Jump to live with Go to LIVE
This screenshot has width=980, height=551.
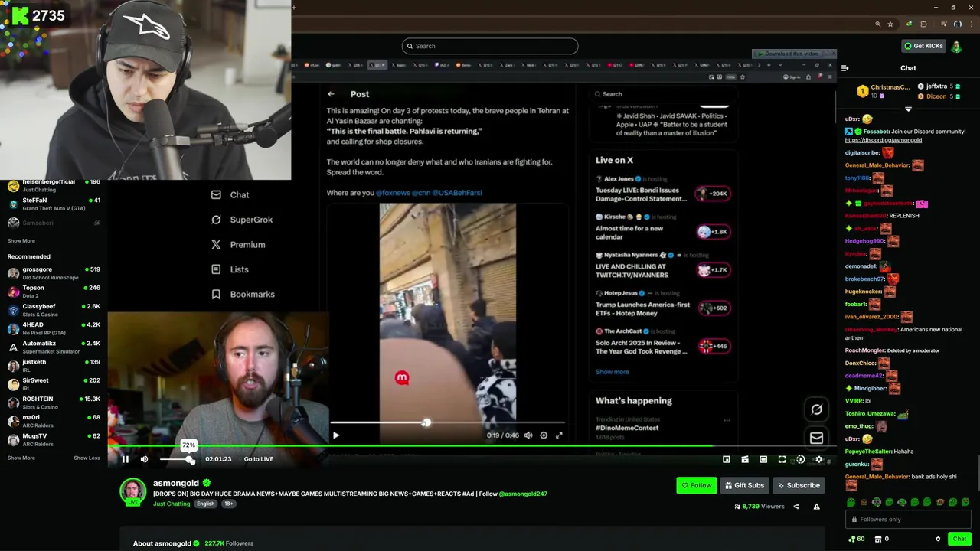(258, 459)
